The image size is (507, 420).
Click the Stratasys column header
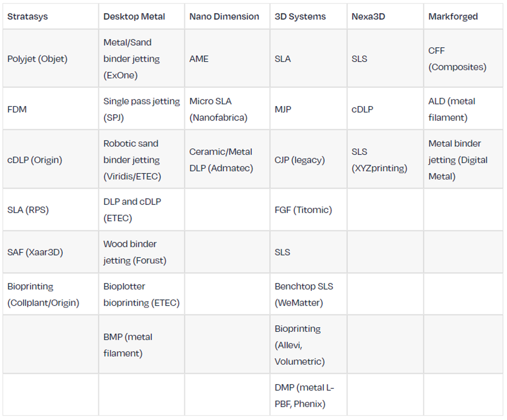(x=51, y=16)
